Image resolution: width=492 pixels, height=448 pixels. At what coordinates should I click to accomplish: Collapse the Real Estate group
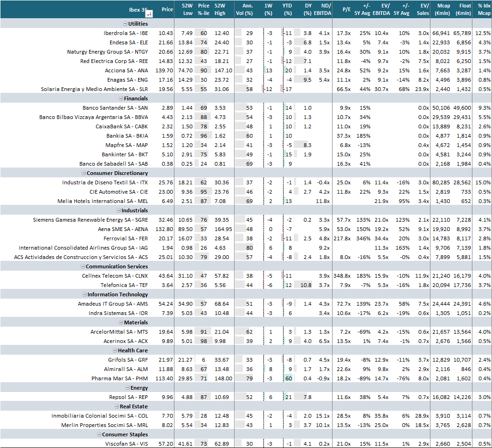pyautogui.click(x=117, y=406)
